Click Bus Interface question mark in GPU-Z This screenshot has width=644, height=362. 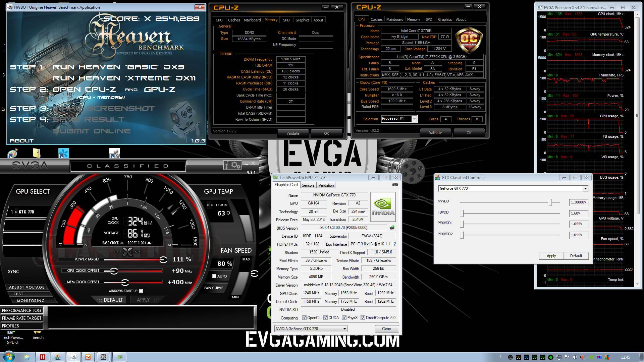coord(395,244)
